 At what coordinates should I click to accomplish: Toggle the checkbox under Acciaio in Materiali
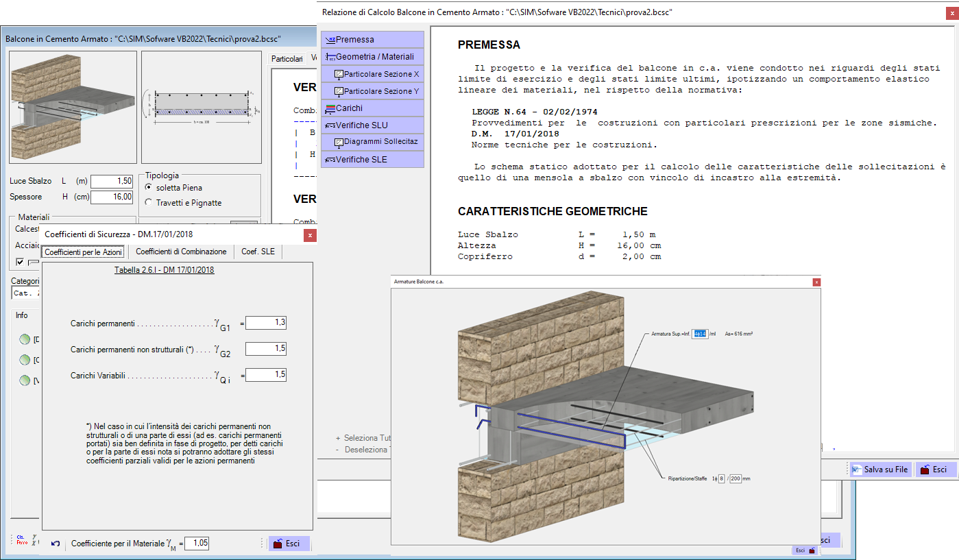20,262
